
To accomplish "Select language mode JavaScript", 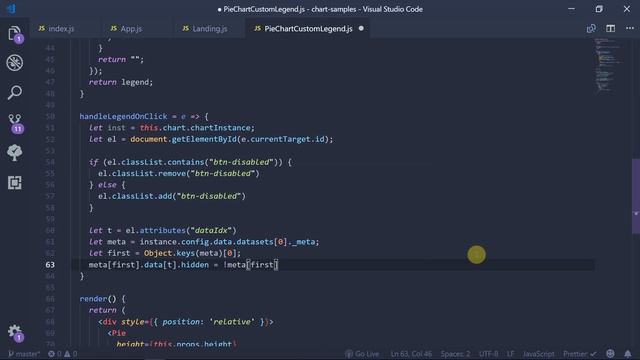I will click(x=538, y=354).
